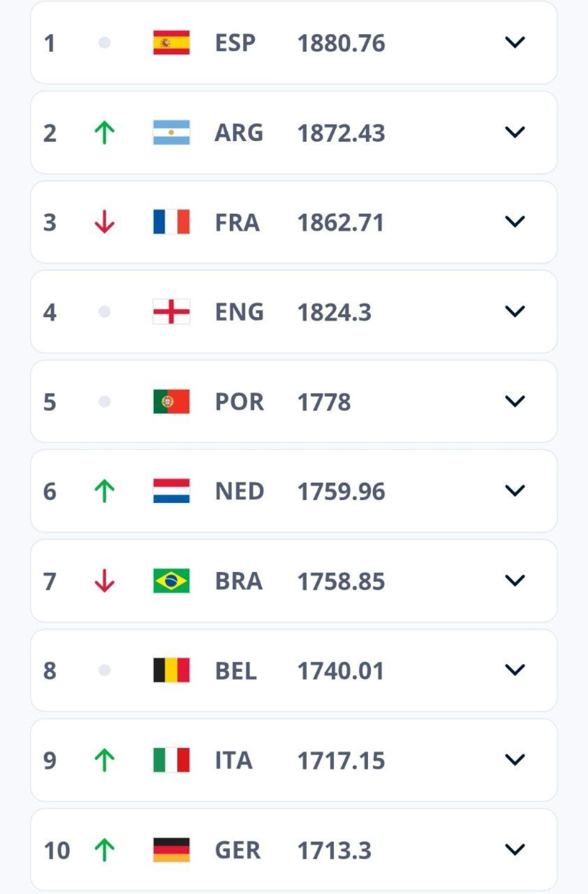Expand GER ranking row chevron
Viewport: 588px width, 894px height.
click(514, 849)
